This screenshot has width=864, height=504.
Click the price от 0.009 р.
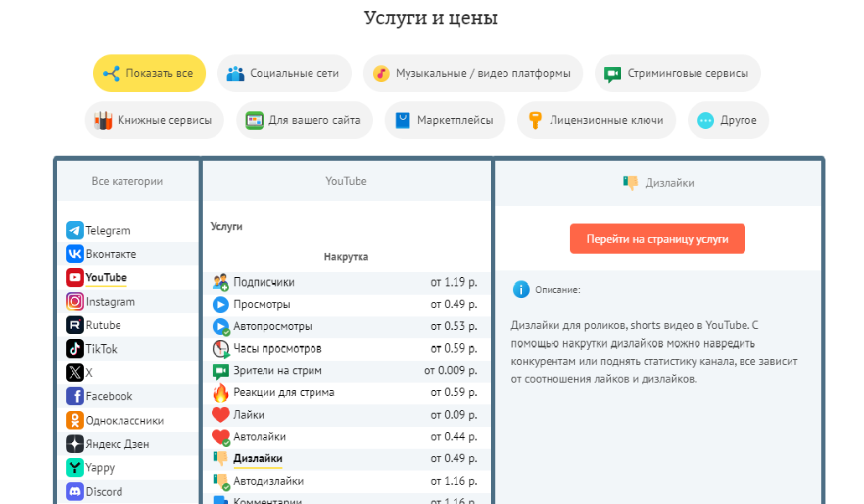tap(451, 370)
